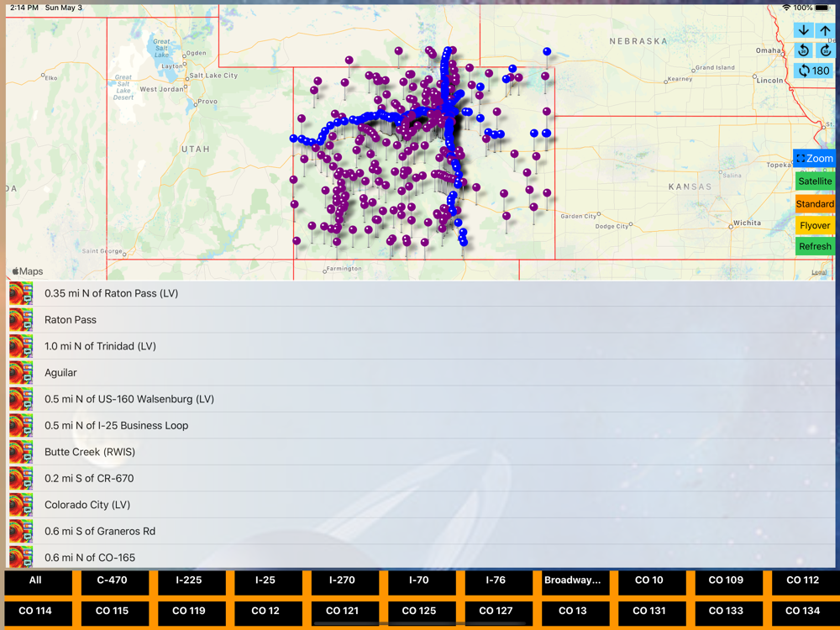Click the icon beside 0.6 mi N of CO-165

pyautogui.click(x=21, y=557)
